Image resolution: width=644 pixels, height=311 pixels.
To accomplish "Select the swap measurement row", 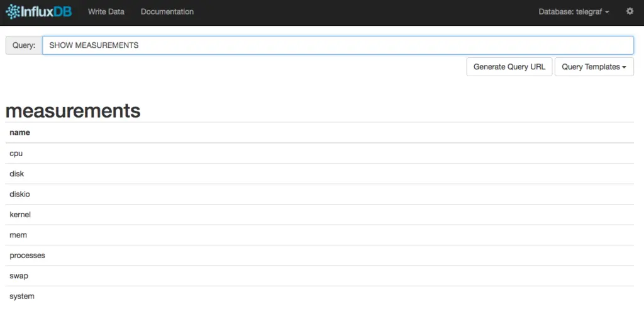I will 19,276.
